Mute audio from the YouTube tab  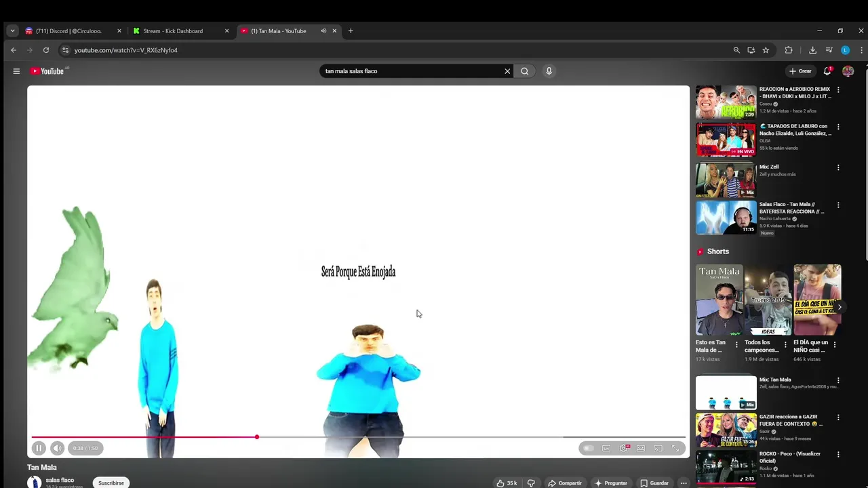pos(323,30)
